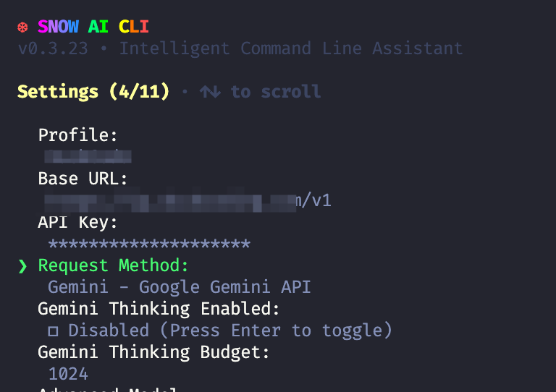556x392 pixels.
Task: Click the Settings (4/11) heading
Action: pyautogui.click(x=93, y=92)
